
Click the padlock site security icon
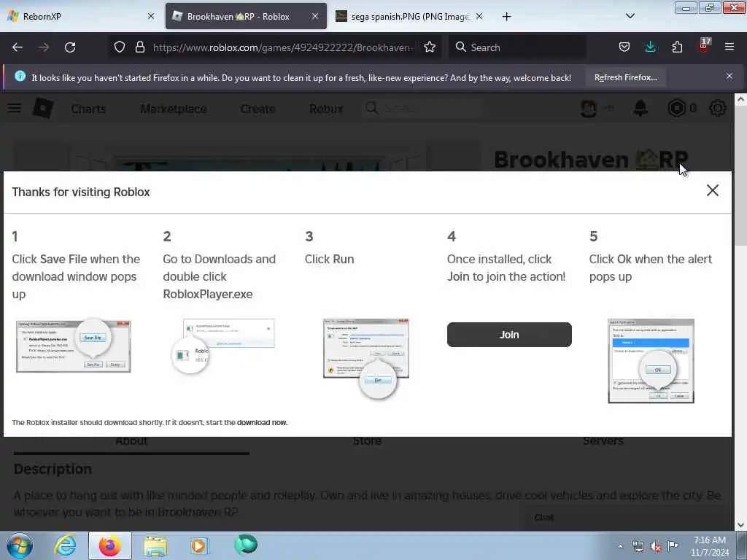tap(139, 47)
